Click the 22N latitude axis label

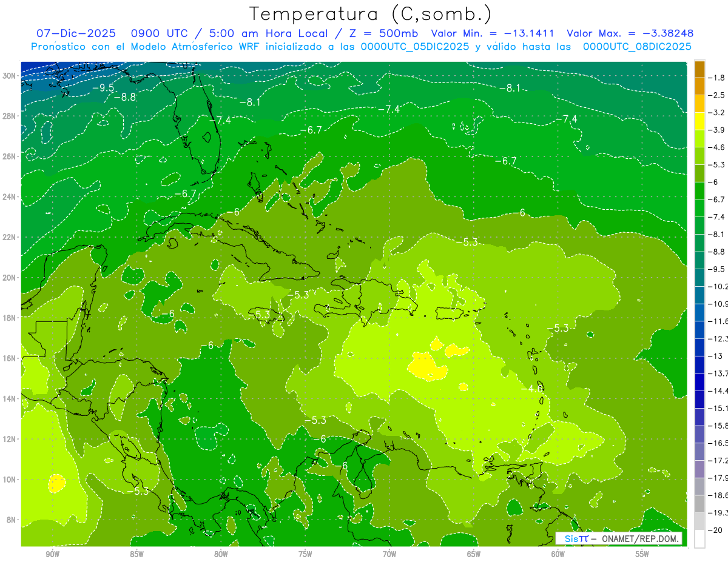[x=9, y=237]
